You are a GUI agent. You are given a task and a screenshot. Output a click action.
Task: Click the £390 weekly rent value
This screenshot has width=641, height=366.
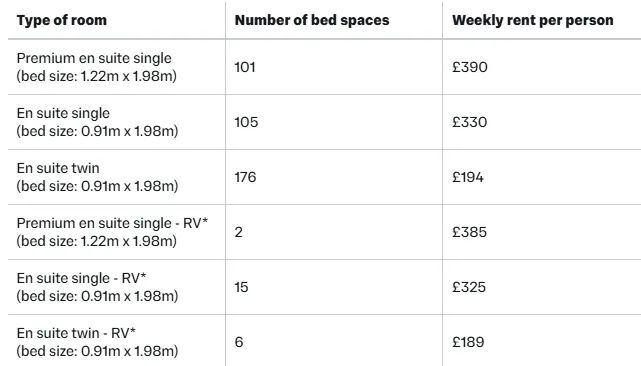pyautogui.click(x=470, y=67)
